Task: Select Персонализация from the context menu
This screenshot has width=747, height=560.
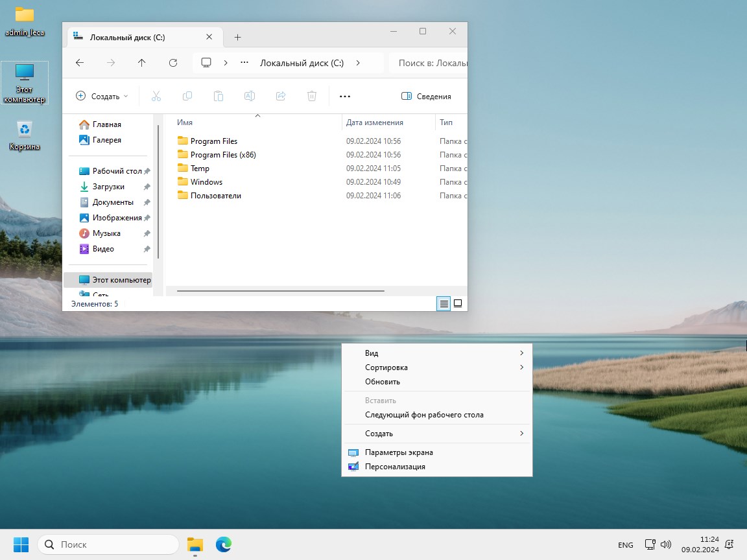Action: [395, 467]
